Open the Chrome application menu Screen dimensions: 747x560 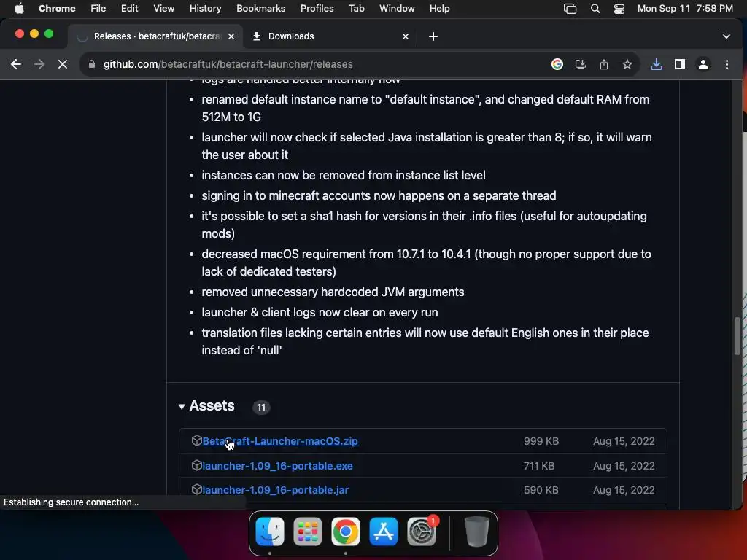[57, 9]
